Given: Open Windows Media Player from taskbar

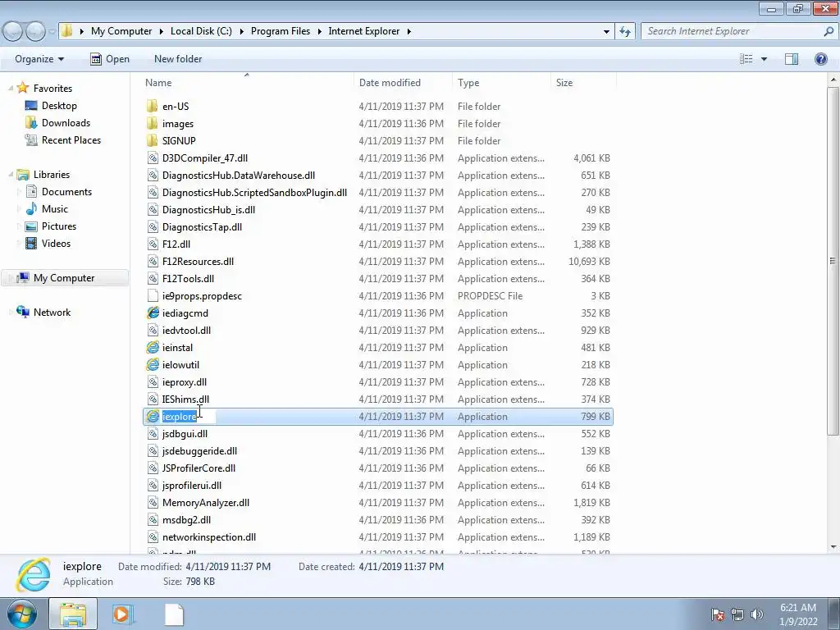Looking at the screenshot, I should click(122, 614).
